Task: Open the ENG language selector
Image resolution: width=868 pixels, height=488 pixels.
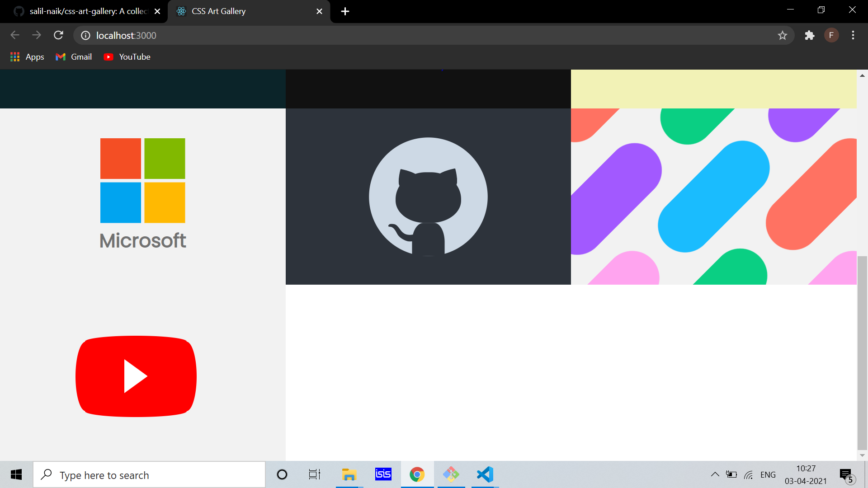Action: point(768,474)
